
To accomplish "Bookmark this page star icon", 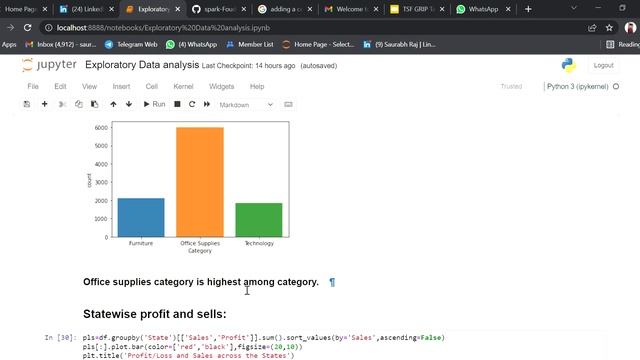I will point(609,28).
